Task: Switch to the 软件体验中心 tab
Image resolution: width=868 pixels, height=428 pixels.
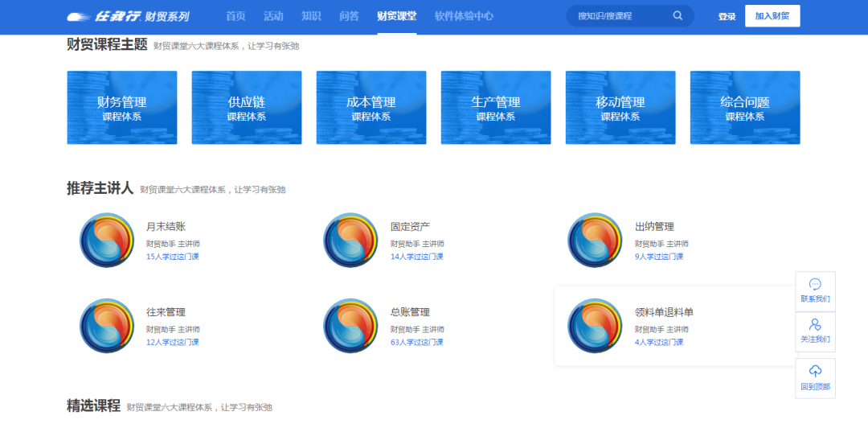Action: [464, 16]
